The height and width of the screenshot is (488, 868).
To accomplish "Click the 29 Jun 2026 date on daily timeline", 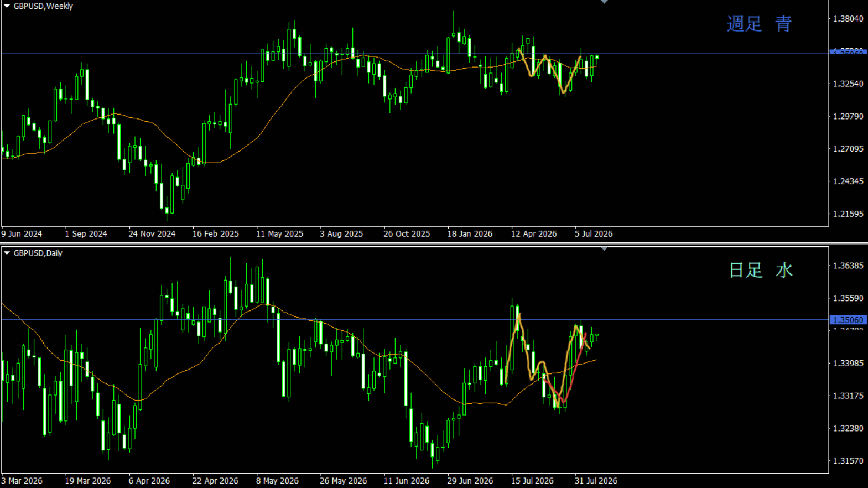I will [470, 480].
